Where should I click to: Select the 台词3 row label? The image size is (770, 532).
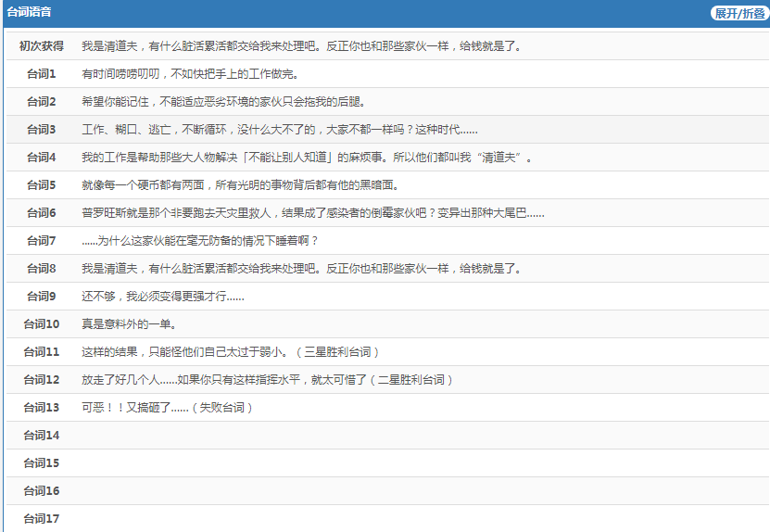tap(42, 130)
